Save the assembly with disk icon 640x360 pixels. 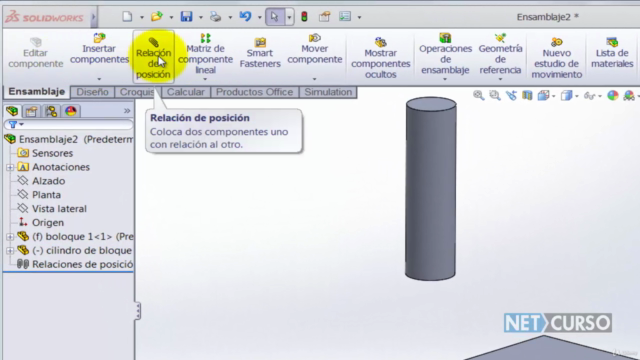click(x=187, y=17)
